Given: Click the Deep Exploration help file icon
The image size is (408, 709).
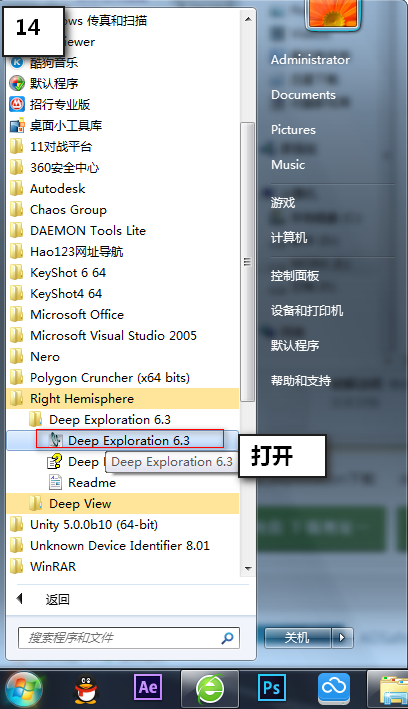Looking at the screenshot, I should [x=55, y=461].
